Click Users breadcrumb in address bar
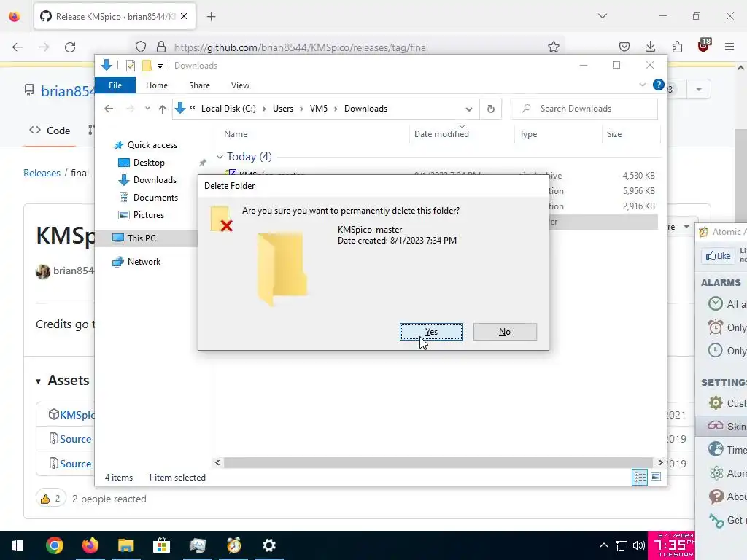The image size is (747, 560). coord(283,109)
